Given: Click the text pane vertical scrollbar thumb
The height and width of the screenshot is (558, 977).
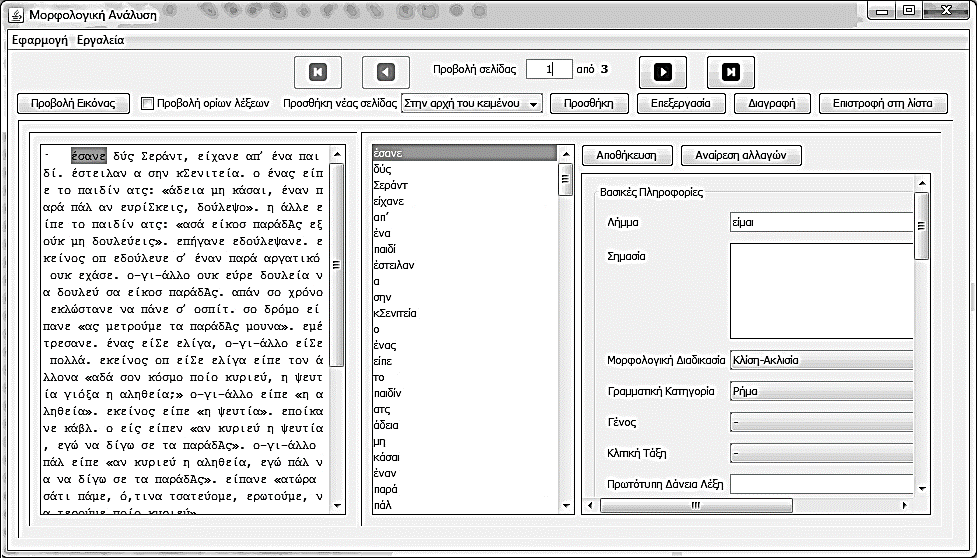Looking at the screenshot, I should [x=336, y=265].
